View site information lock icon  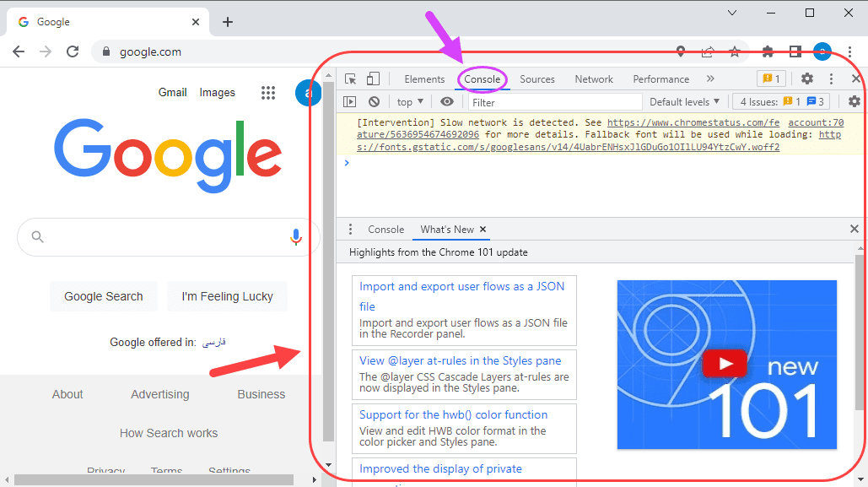[x=106, y=51]
